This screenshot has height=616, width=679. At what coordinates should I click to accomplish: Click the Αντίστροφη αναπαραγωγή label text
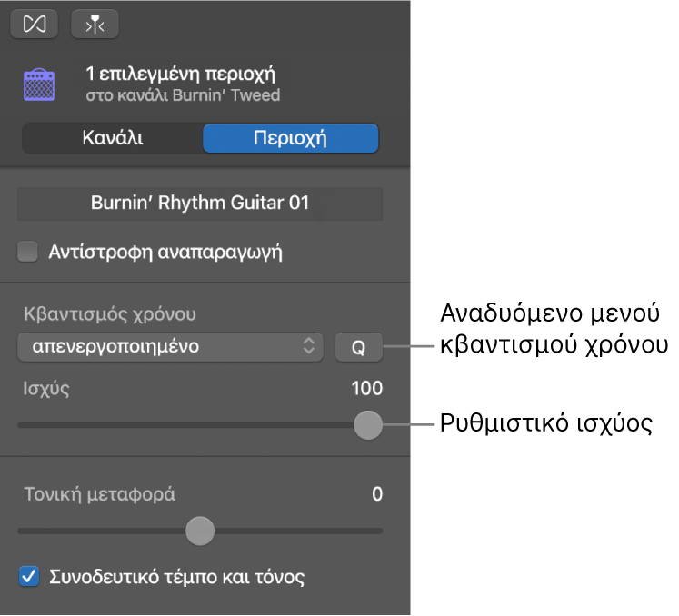pos(165,252)
